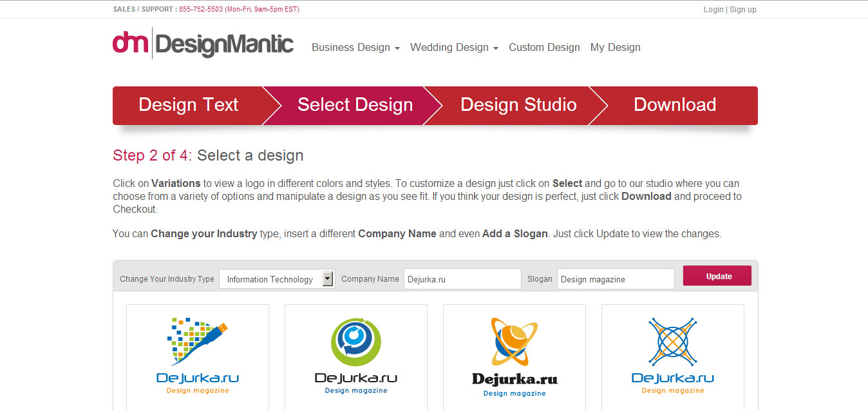Open the Industry Type dropdown
The height and width of the screenshot is (410, 868).
(x=277, y=279)
